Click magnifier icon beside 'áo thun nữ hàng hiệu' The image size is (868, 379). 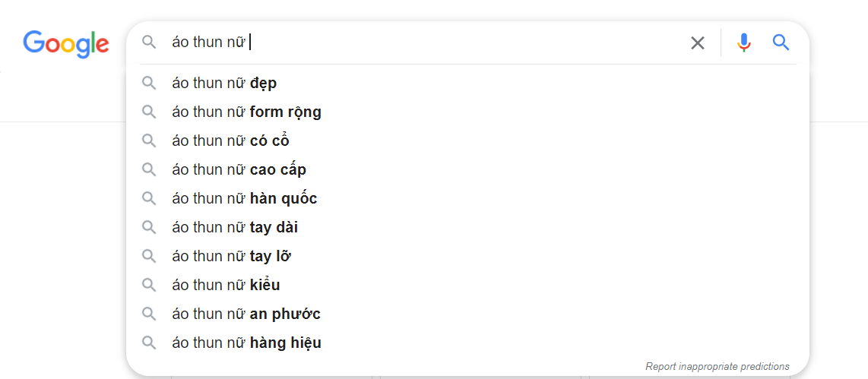(x=149, y=343)
